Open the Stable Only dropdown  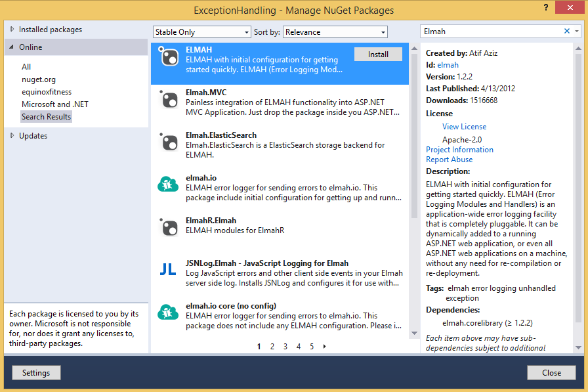[201, 32]
